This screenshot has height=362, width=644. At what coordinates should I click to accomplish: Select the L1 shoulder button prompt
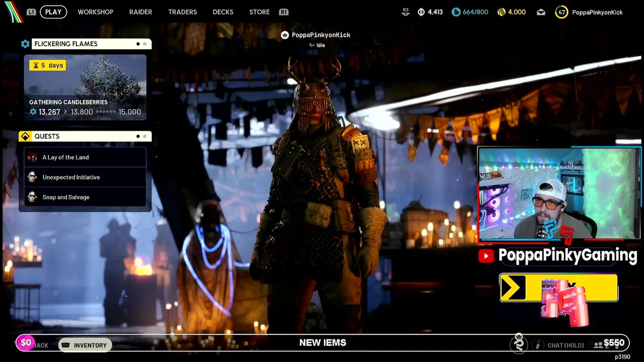31,12
